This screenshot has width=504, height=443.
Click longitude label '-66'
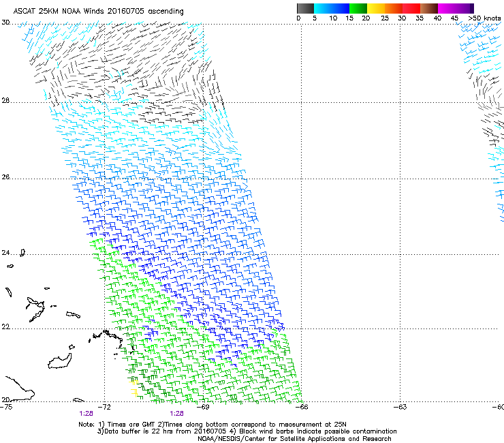(302, 407)
